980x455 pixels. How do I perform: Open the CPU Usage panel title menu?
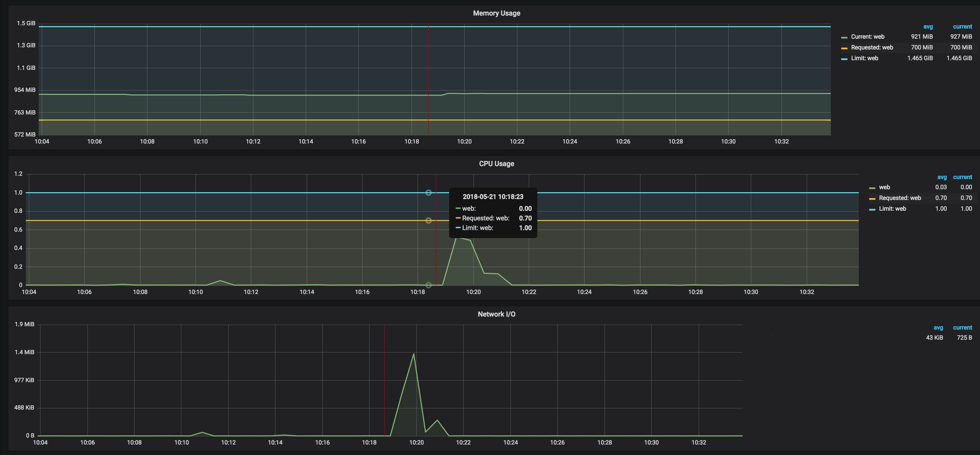496,164
